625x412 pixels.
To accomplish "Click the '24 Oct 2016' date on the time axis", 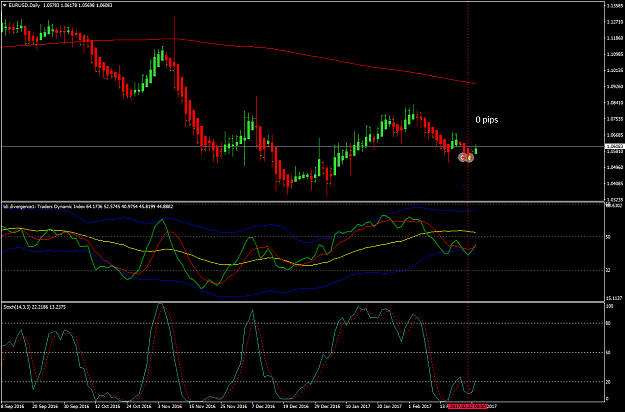I will [x=139, y=406].
